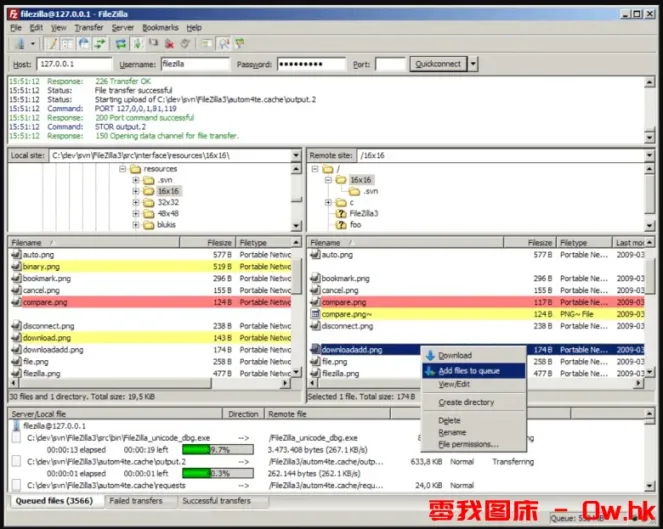Switch to the Failed transfers tab

pos(136,501)
